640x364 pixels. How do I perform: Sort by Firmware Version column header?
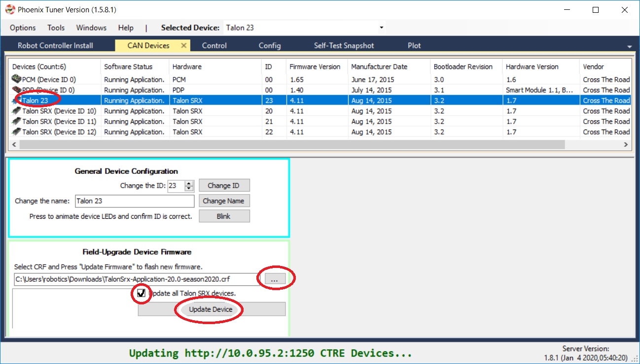pyautogui.click(x=317, y=66)
